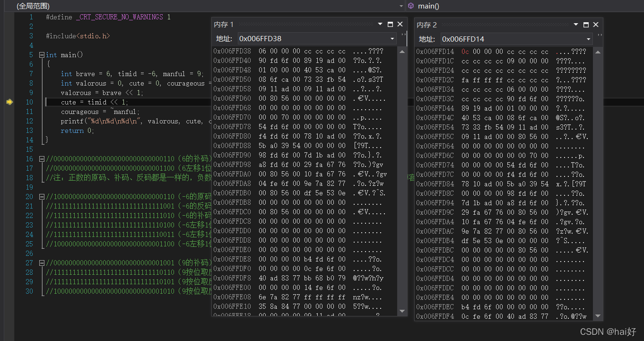The width and height of the screenshot is (644, 341).
Task: Open address history dropdown in 内存 1
Action: coord(392,39)
